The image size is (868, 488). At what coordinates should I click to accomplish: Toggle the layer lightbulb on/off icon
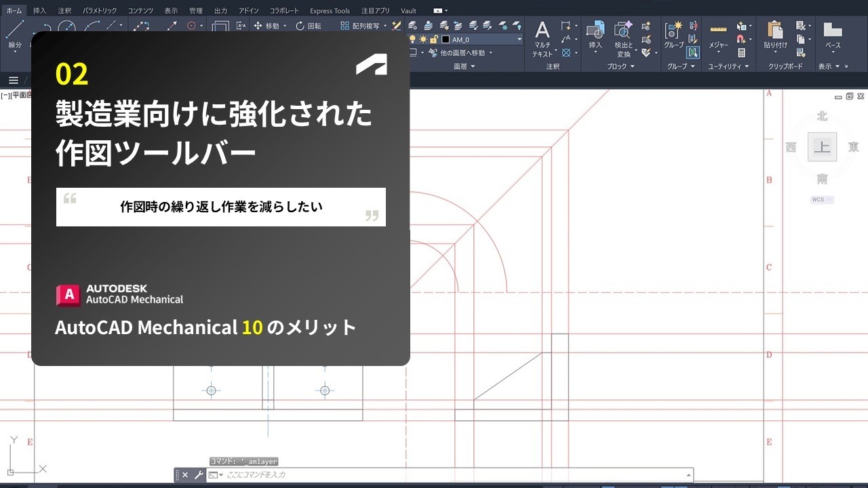413,39
